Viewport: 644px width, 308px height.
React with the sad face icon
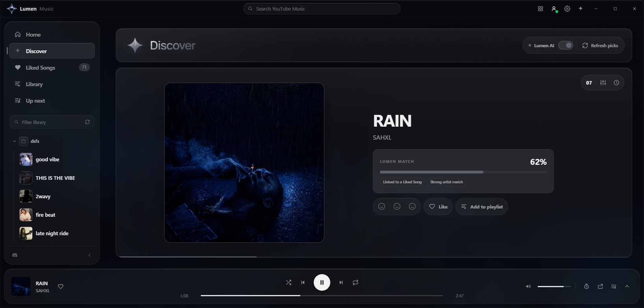412,207
